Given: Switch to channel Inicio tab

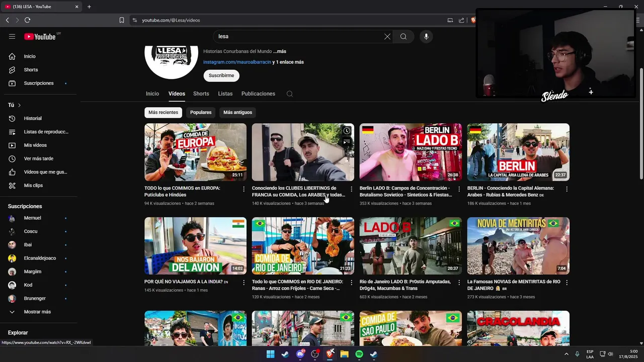Looking at the screenshot, I should pos(152,94).
